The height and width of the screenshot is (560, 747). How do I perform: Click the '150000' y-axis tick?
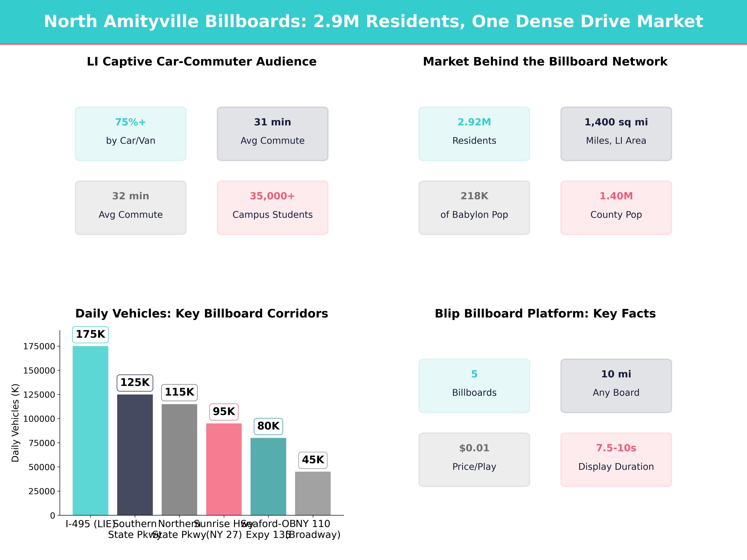(39, 371)
